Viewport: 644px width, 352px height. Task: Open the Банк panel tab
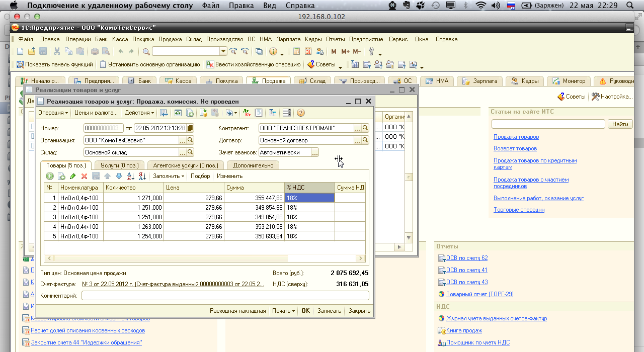click(x=139, y=80)
